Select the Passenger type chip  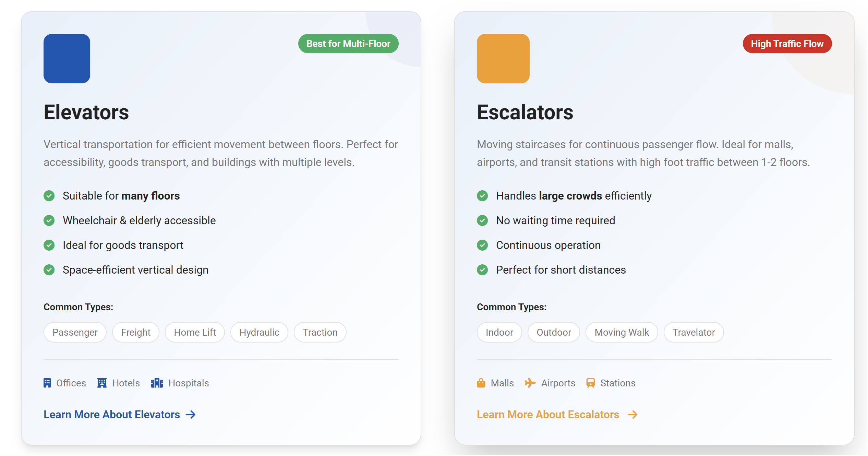coord(75,332)
